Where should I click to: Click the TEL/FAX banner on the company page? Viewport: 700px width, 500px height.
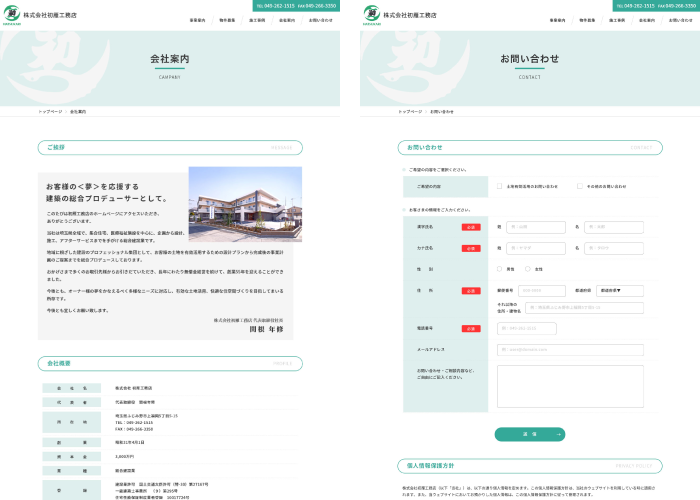(296, 6)
